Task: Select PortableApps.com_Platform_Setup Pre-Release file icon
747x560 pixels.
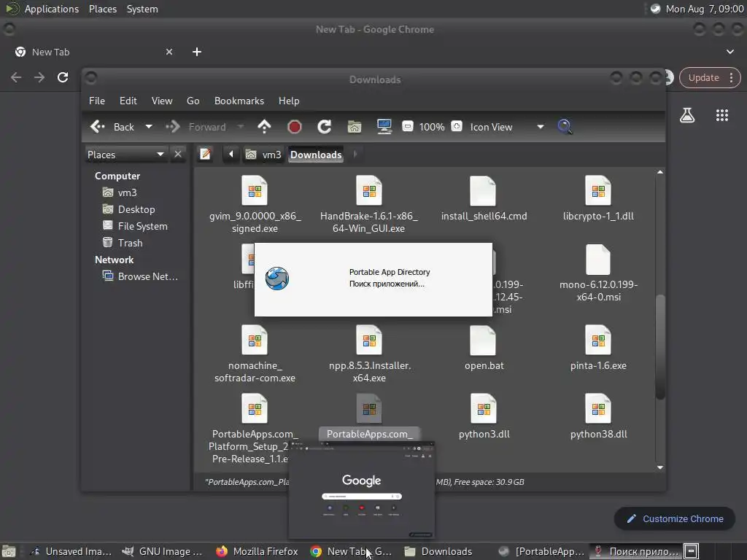Action: 255,409
